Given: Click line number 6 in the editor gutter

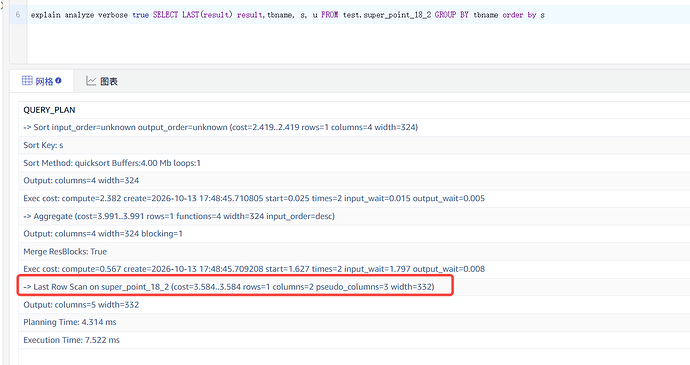Looking at the screenshot, I should tap(18, 15).
